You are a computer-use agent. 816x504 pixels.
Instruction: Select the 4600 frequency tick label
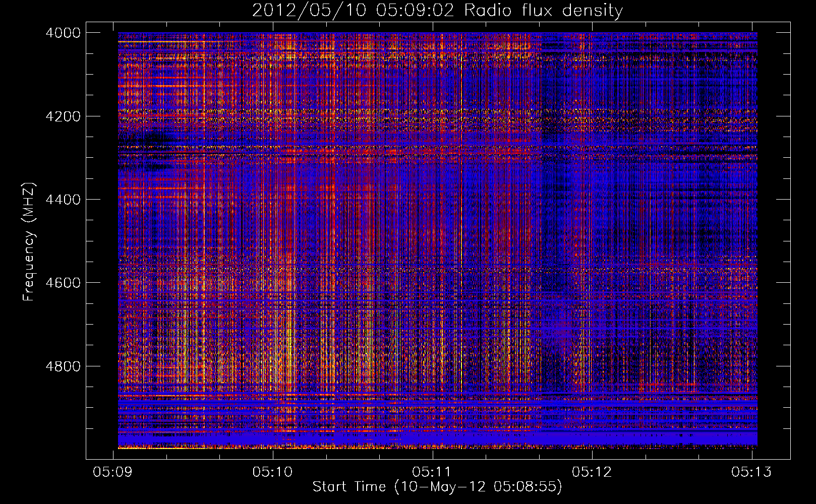63,283
